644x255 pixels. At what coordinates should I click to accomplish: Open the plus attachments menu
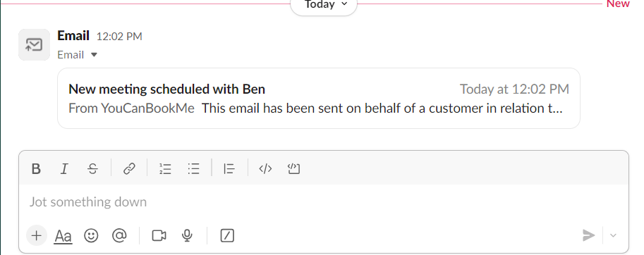tap(37, 235)
